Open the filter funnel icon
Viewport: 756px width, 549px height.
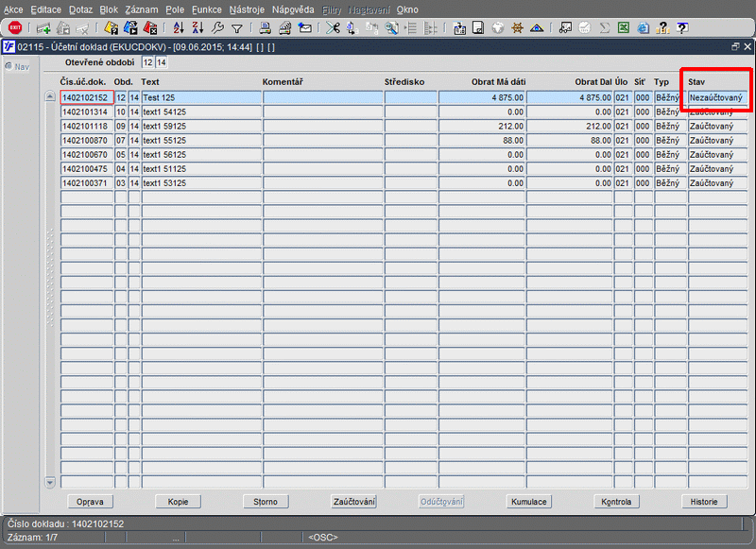pos(237,28)
